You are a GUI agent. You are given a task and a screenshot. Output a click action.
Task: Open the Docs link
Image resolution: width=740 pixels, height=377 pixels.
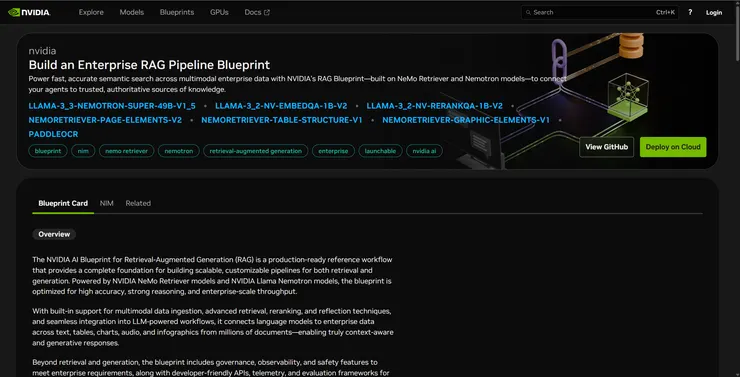click(257, 12)
